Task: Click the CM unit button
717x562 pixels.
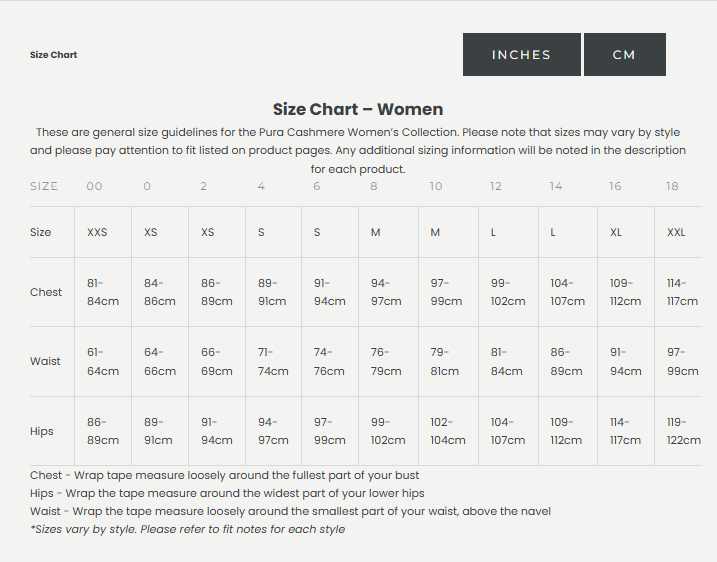Action: (x=624, y=55)
